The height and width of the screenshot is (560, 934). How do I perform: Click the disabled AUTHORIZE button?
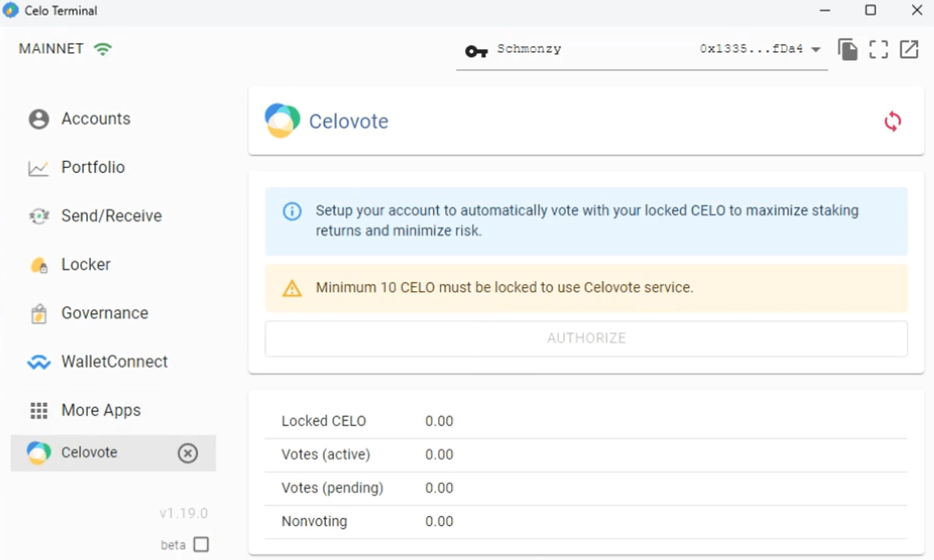(587, 338)
